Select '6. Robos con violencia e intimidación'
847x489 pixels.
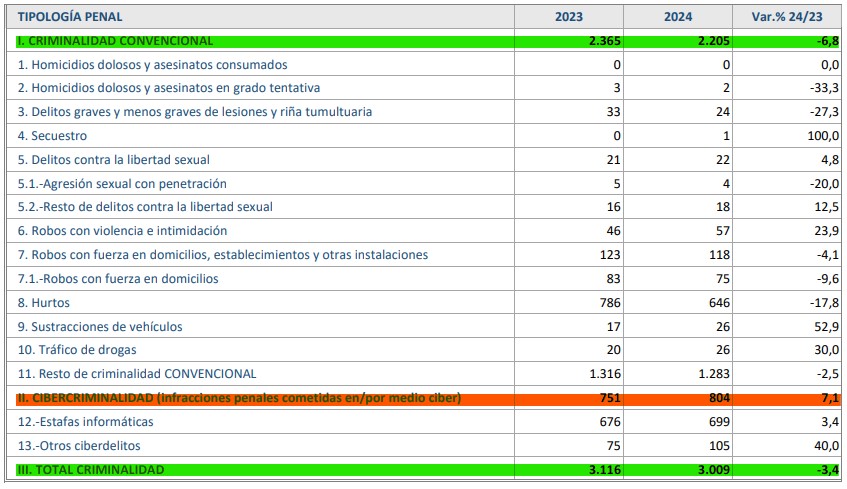point(121,230)
